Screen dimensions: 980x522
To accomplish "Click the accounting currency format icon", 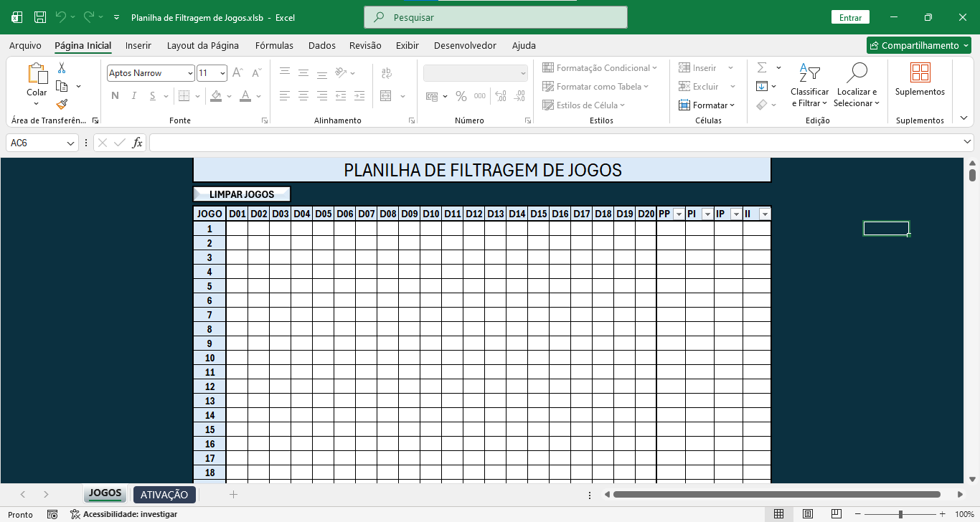I will 432,96.
